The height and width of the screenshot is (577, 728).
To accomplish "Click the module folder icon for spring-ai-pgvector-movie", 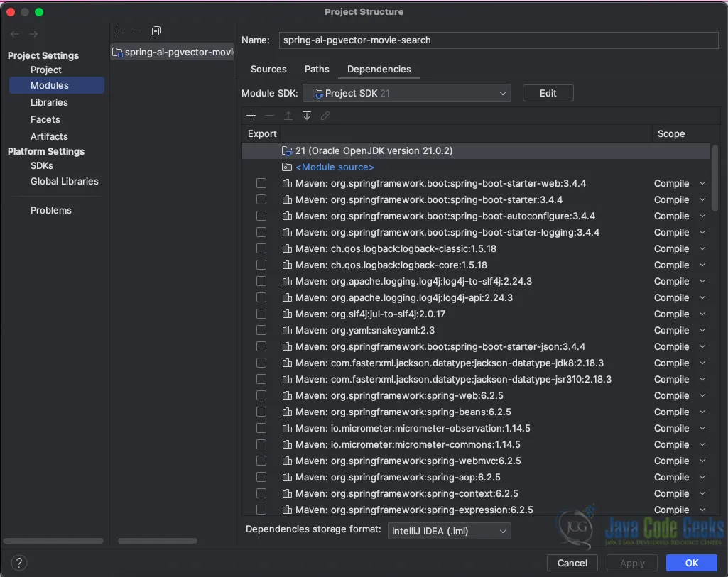I will pyautogui.click(x=117, y=53).
